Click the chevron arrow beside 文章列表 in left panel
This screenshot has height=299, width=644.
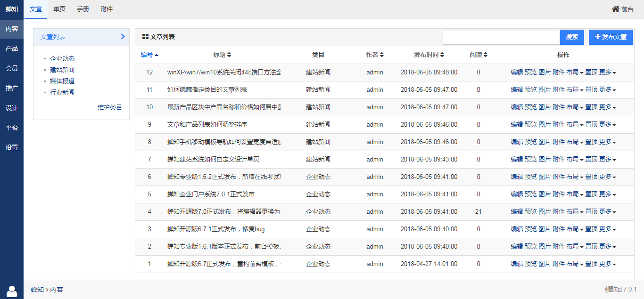click(123, 36)
